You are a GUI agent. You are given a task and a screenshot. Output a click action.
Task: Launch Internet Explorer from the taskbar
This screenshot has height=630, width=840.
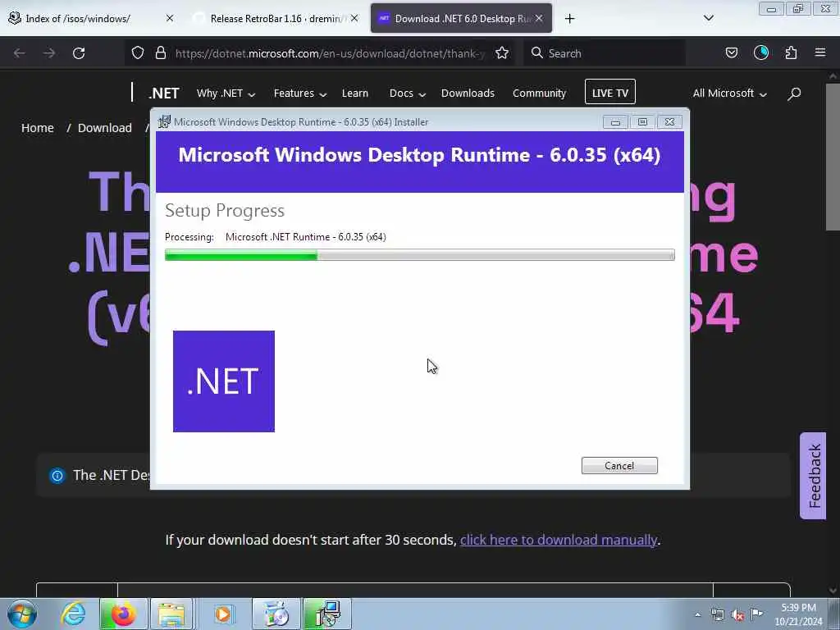point(73,614)
